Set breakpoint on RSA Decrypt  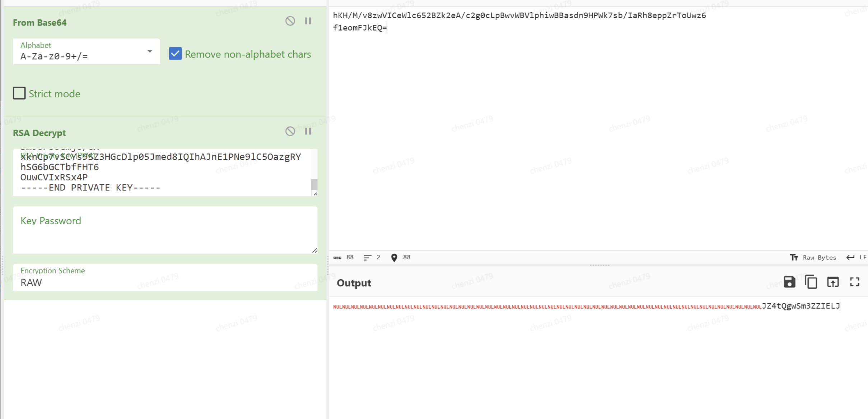point(308,131)
